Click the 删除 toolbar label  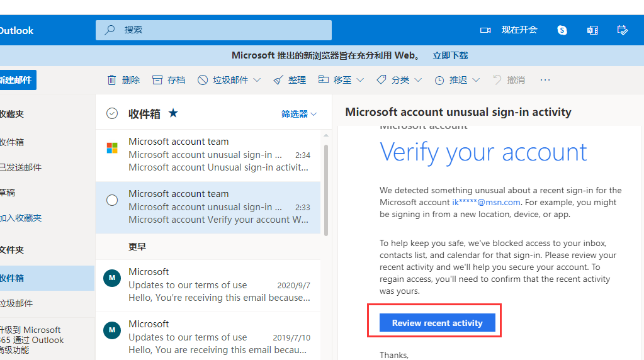(131, 80)
